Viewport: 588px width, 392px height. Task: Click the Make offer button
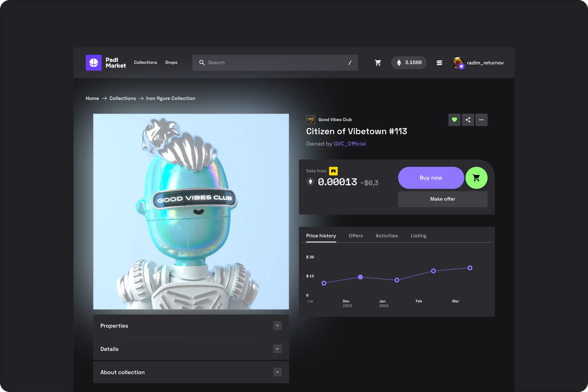click(442, 199)
